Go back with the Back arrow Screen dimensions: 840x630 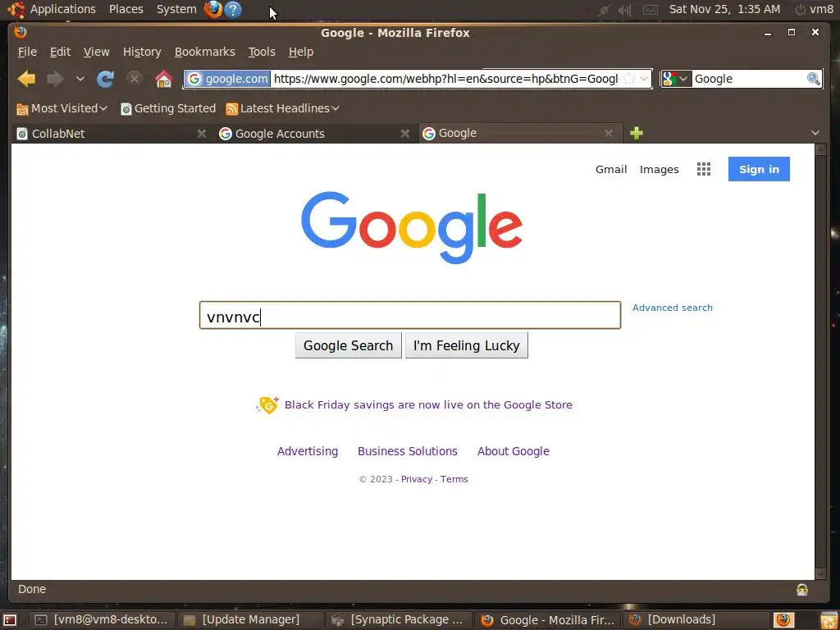27,80
